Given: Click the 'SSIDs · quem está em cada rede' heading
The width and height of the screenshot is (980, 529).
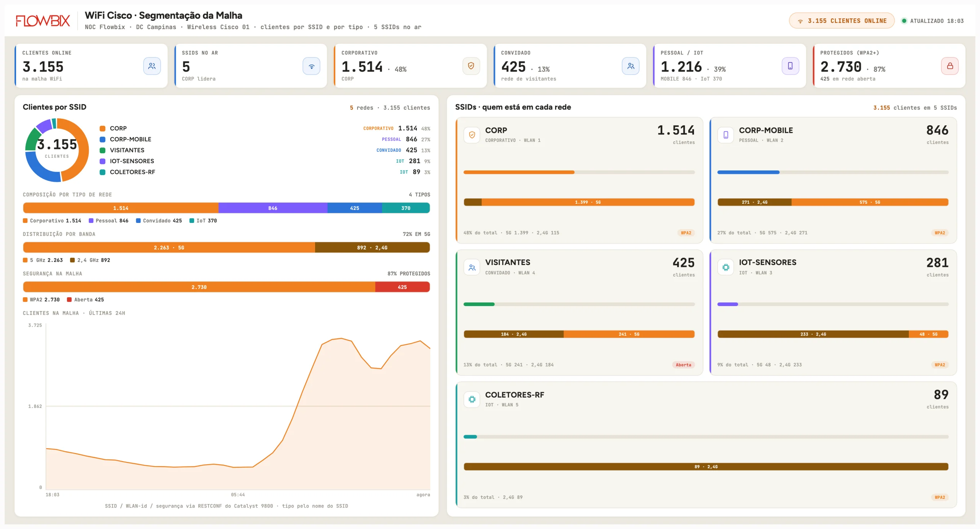Looking at the screenshot, I should click(x=513, y=107).
